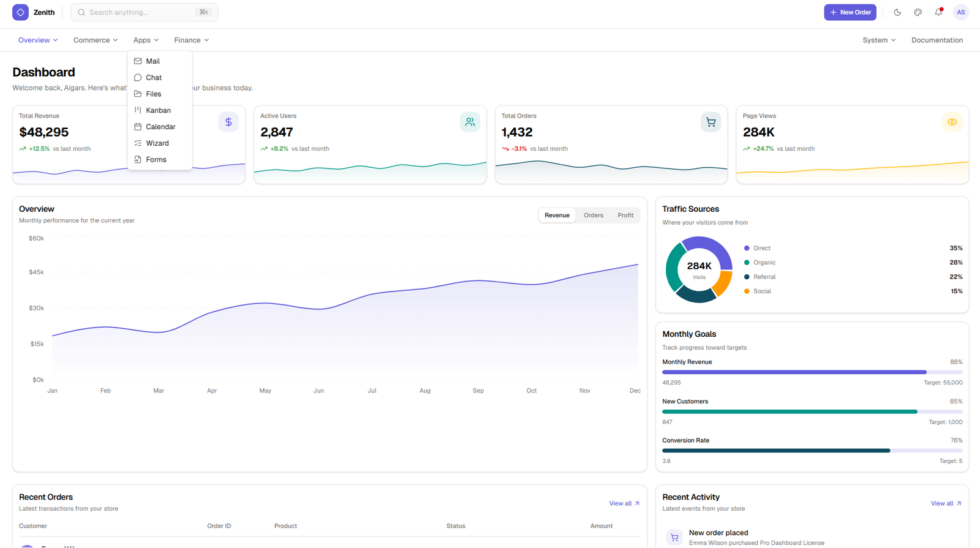Click the Kanban board icon in menu
The image size is (980, 548).
click(138, 110)
